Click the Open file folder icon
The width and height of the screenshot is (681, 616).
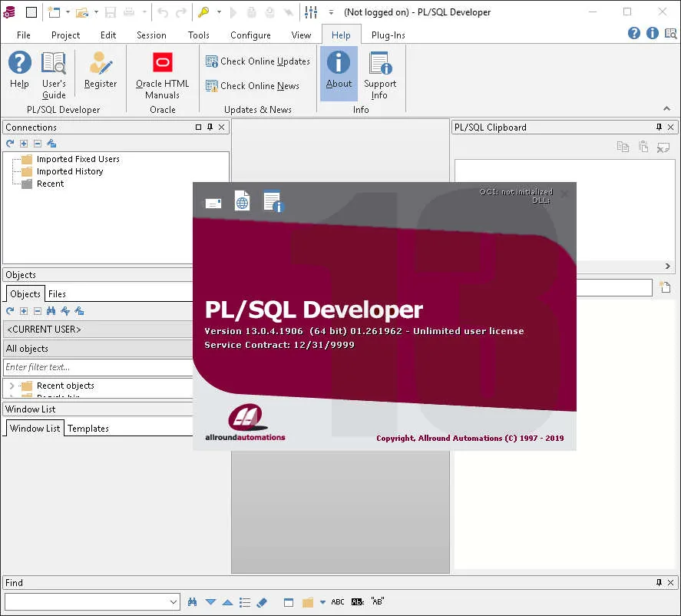tap(82, 12)
